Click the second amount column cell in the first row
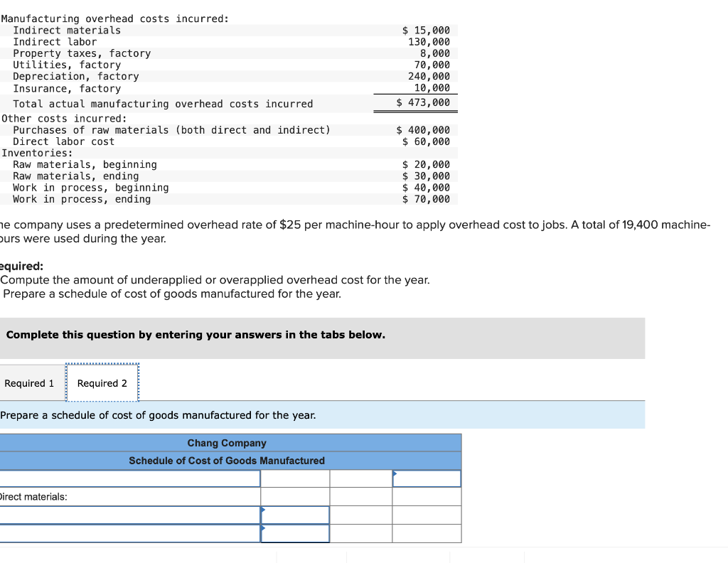 click(x=360, y=478)
